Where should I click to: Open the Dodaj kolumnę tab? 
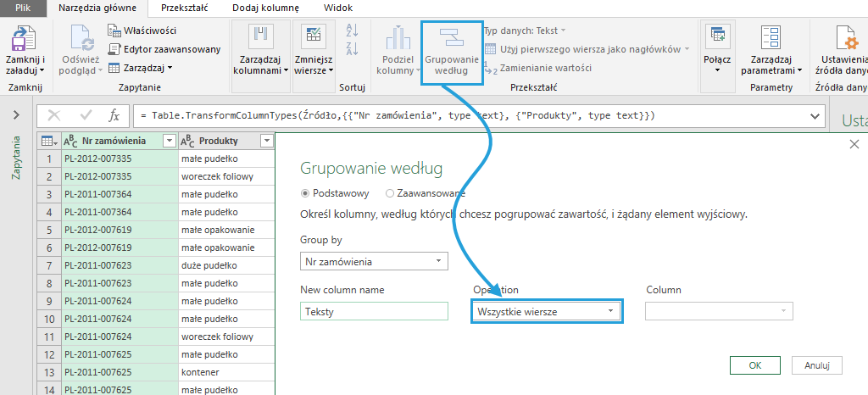261,8
